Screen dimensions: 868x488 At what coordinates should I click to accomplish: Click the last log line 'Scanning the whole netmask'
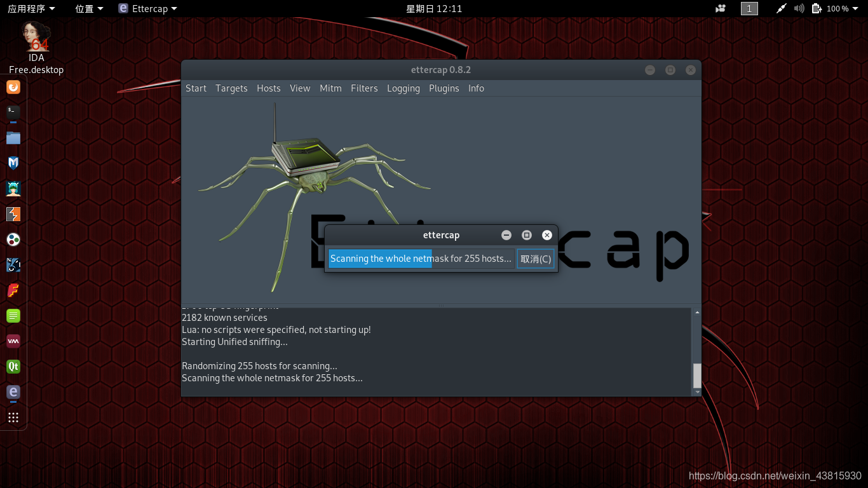point(272,378)
